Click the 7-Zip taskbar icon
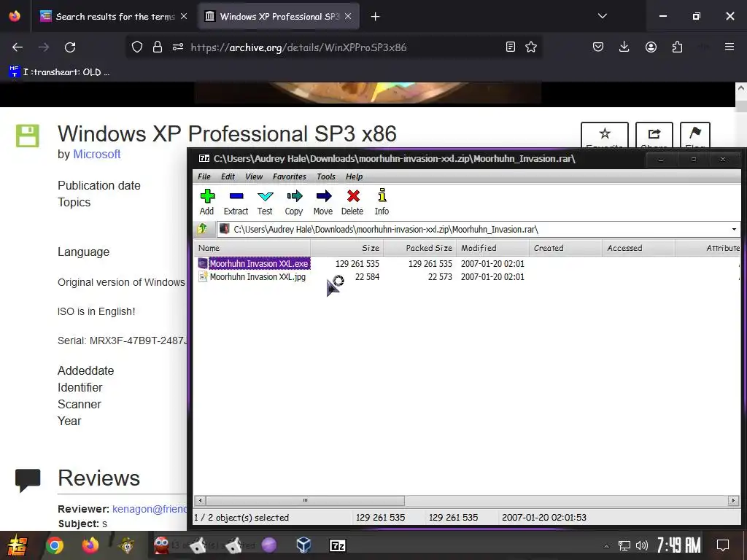 click(337, 545)
